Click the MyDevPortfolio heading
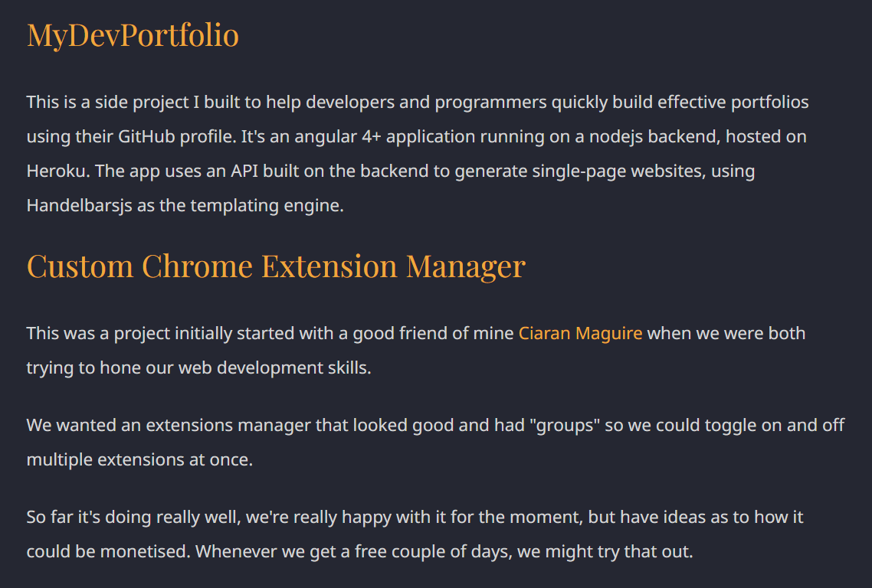 point(133,35)
